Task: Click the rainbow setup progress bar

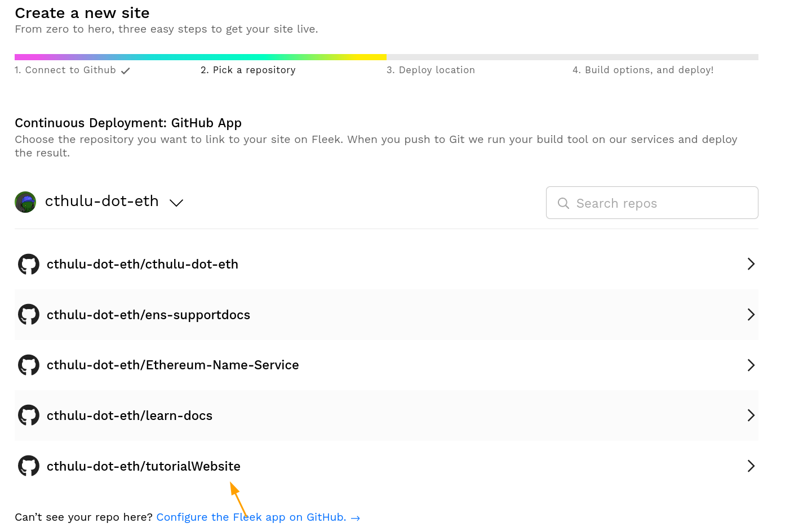Action: [200, 57]
